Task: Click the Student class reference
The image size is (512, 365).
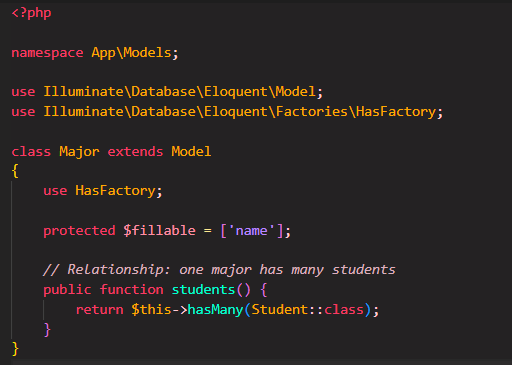Action: coord(279,309)
